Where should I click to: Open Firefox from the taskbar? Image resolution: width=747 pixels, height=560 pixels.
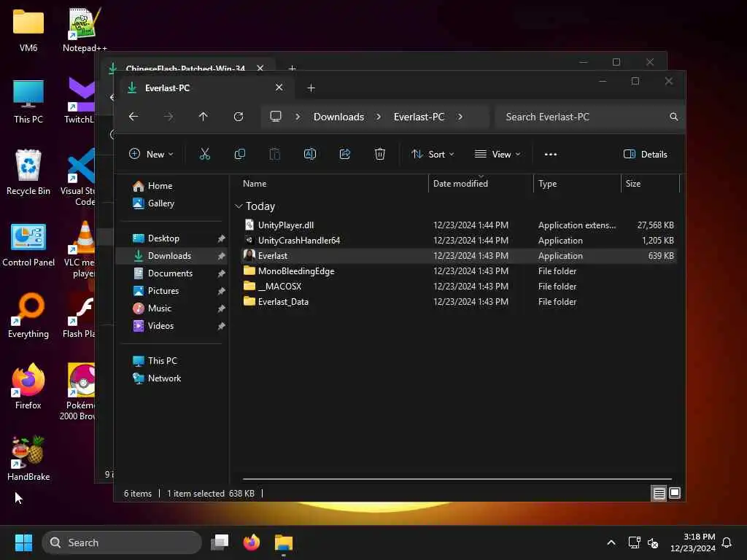(252, 542)
